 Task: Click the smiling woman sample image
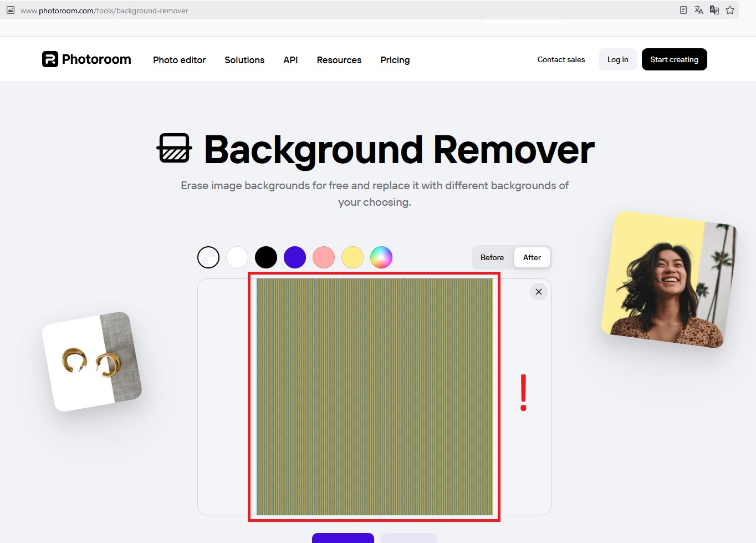coord(669,280)
